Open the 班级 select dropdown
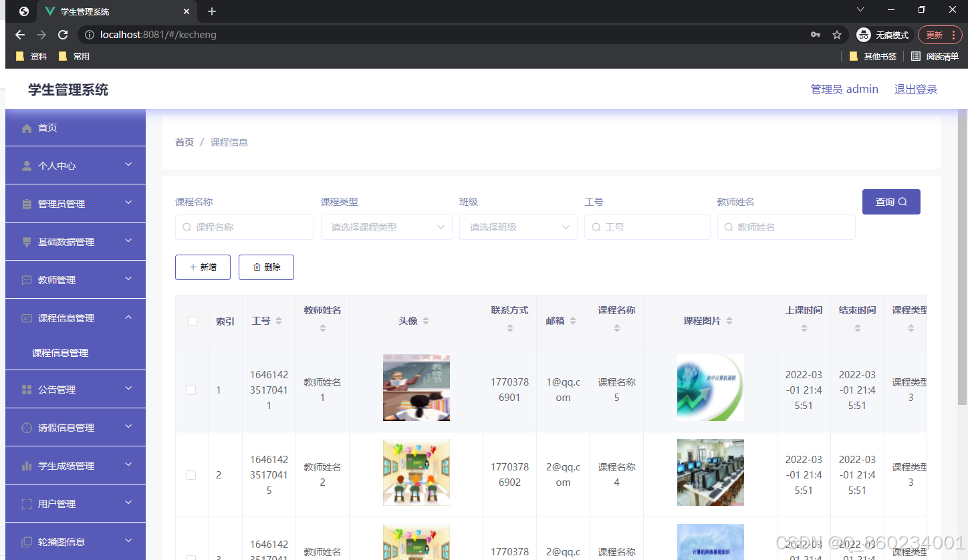The image size is (968, 560). [518, 227]
